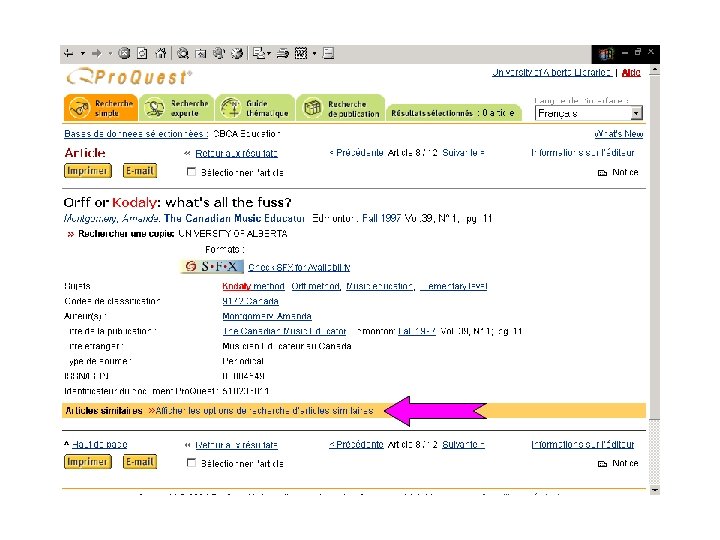The image size is (720, 540).
Task: Open the Elementary level subject link
Action: tap(454, 287)
